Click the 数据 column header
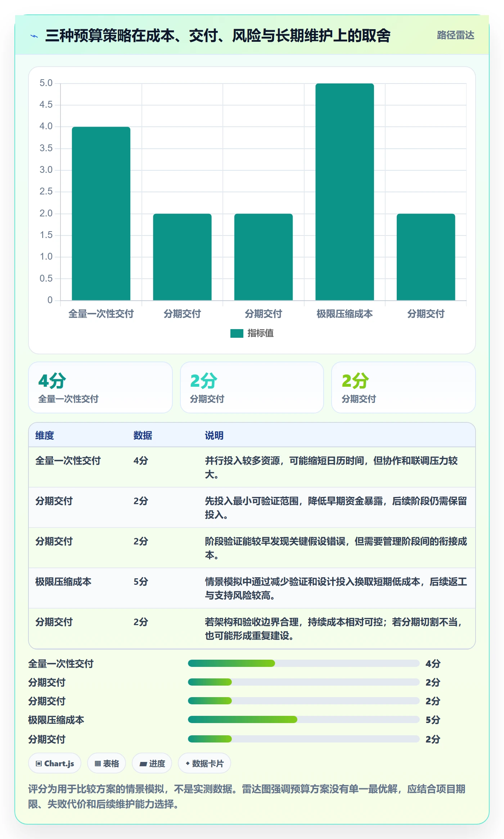 click(x=143, y=435)
